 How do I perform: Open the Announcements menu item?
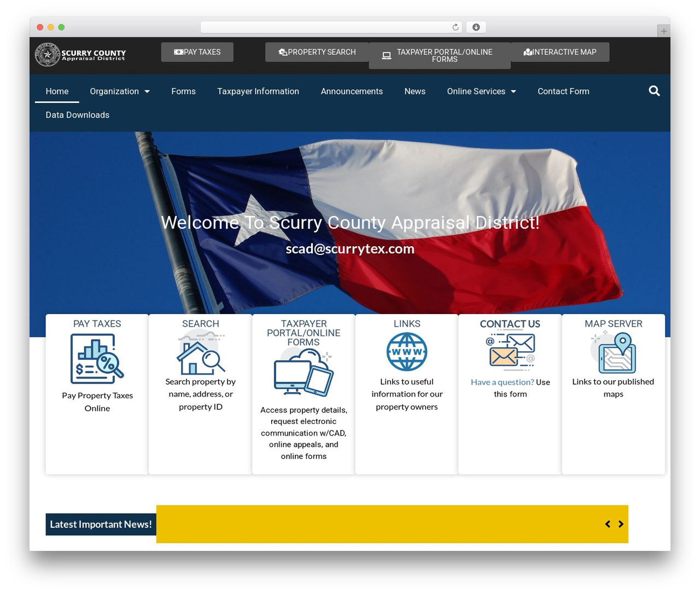click(352, 91)
